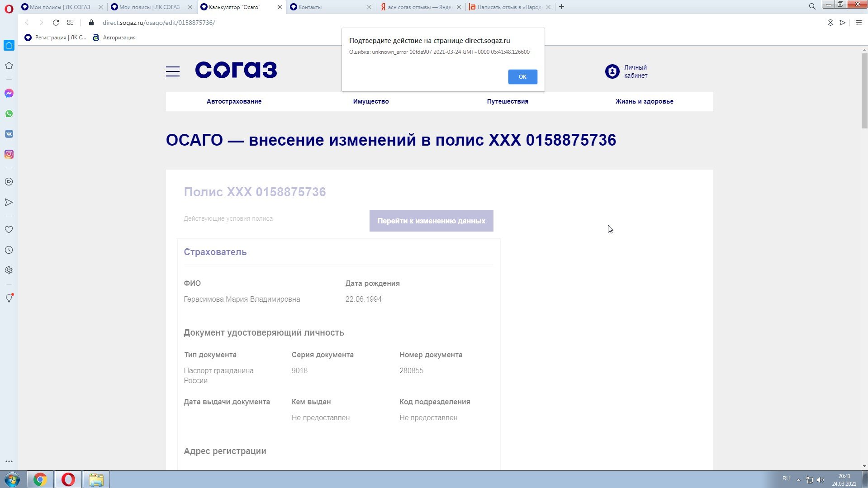Open the Easy Setup icon
Image resolution: width=868 pixels, height=488 pixels.
(x=859, y=23)
